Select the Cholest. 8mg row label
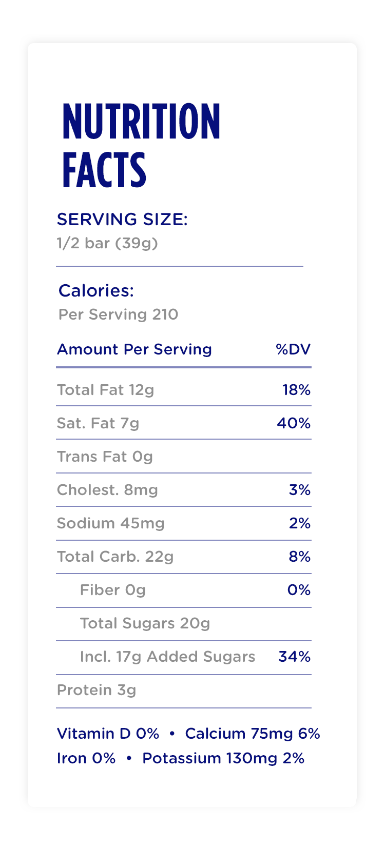The height and width of the screenshot is (868, 385). 107,490
